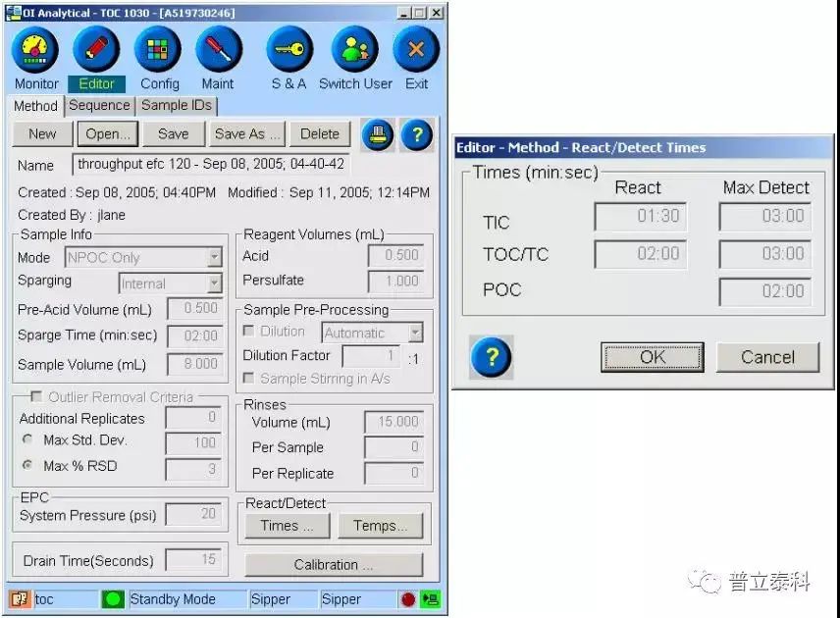The image size is (840, 618).
Task: Open the Maint screwdriver icon
Action: point(219,50)
